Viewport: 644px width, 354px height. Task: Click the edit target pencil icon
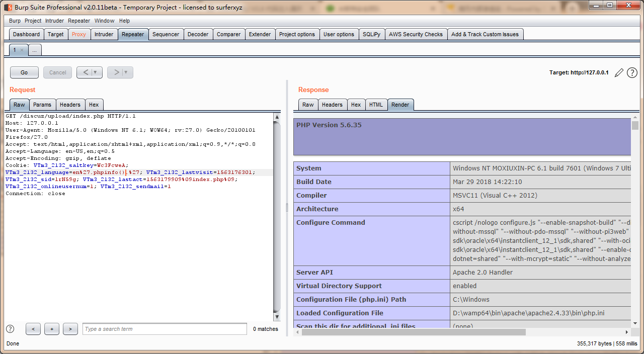(x=619, y=73)
